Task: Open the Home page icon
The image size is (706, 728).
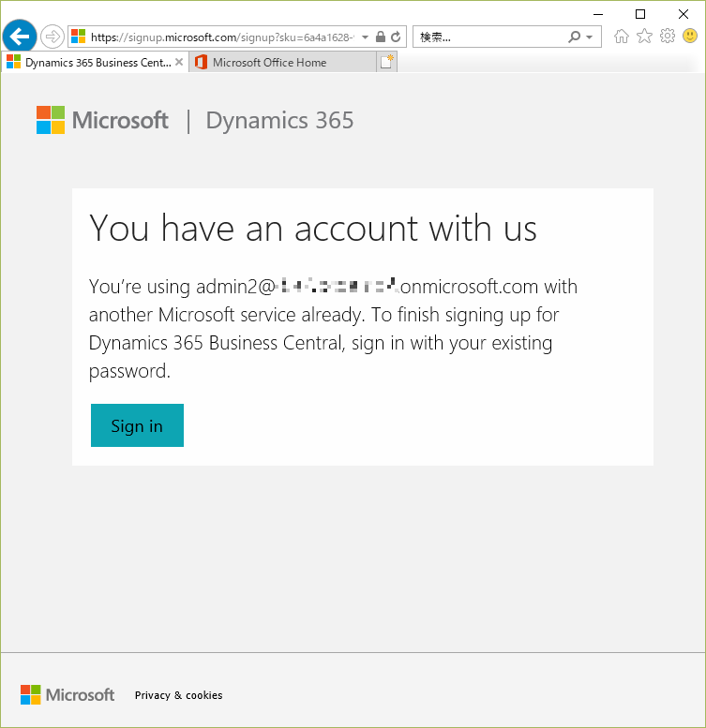Action: coord(622,37)
